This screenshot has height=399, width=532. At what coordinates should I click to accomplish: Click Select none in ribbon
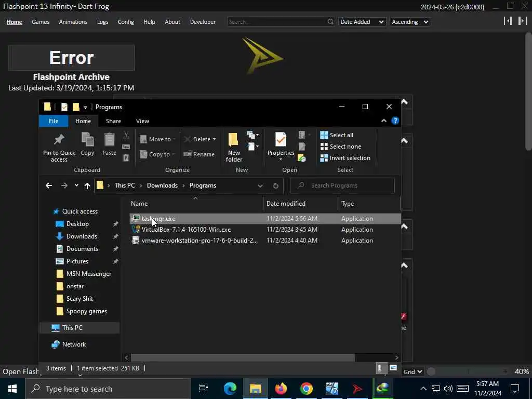coord(341,147)
